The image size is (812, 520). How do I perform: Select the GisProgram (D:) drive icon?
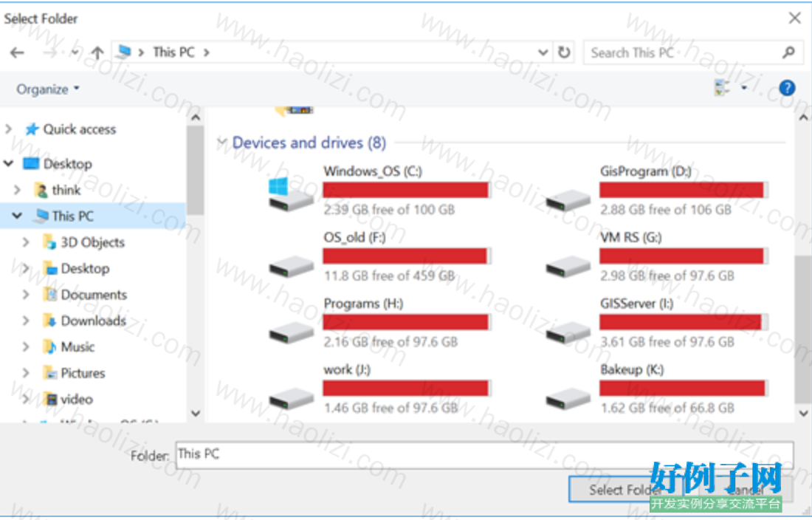pos(568,199)
